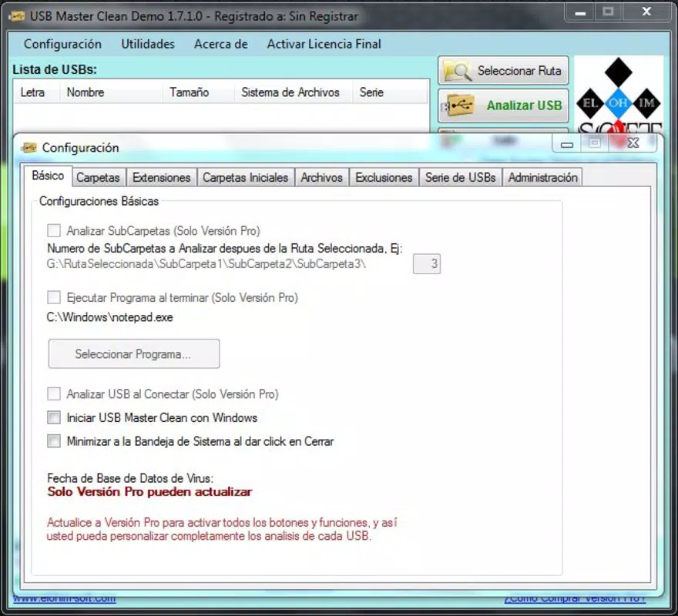The width and height of the screenshot is (678, 616).
Task: Open the Configuración menu
Action: [62, 44]
